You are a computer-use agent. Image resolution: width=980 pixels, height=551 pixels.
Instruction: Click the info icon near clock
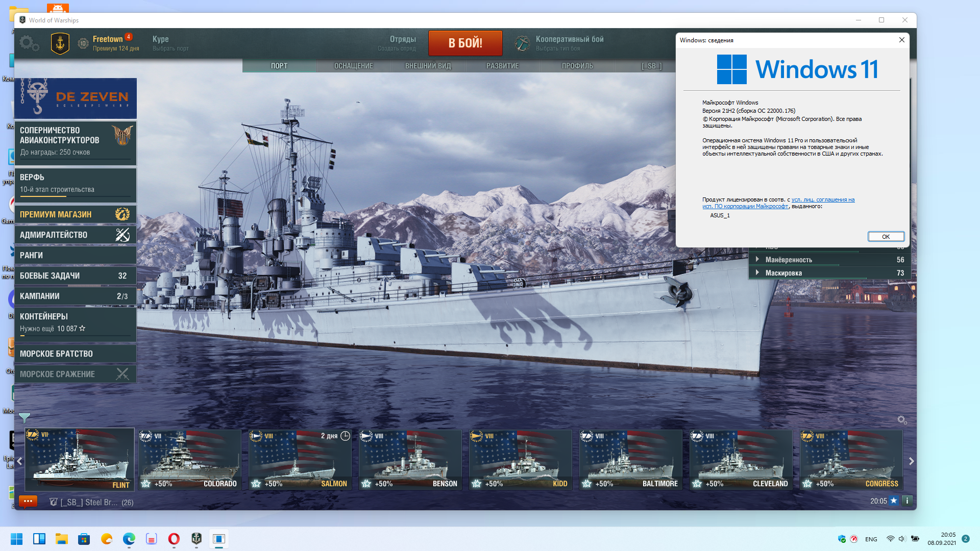907,501
